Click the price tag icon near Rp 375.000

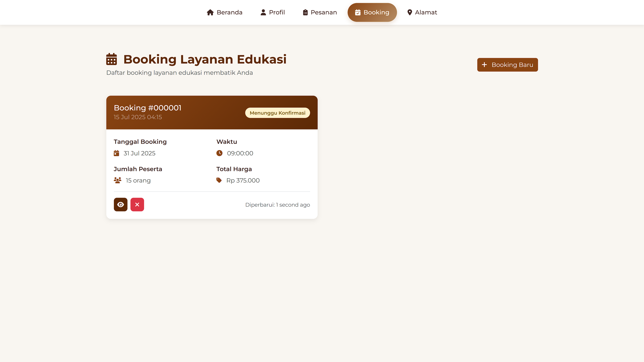(219, 180)
